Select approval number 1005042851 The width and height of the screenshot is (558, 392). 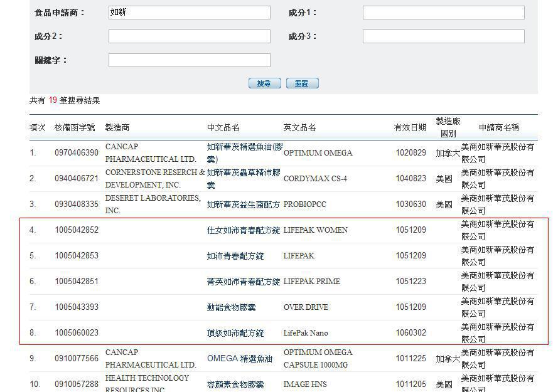(x=77, y=281)
